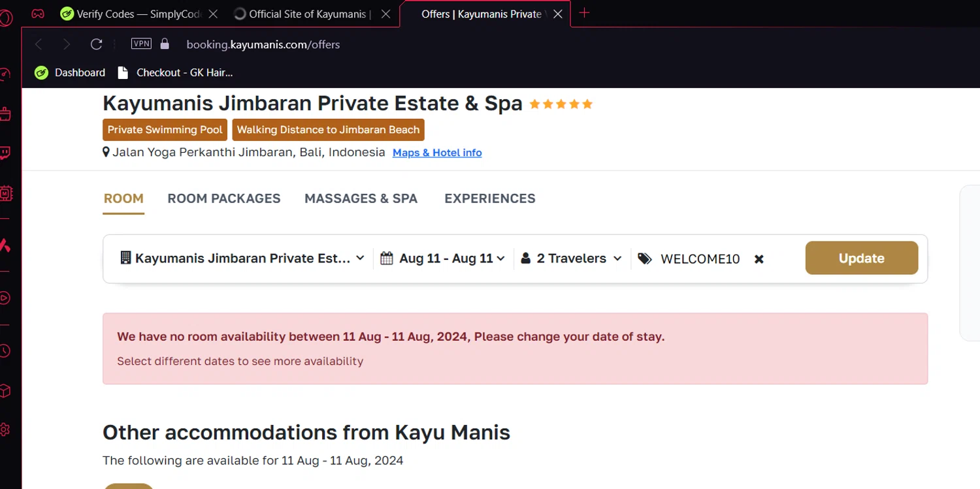The image size is (980, 489).
Task: Click the GX Corner gamepad icon
Action: point(38,13)
